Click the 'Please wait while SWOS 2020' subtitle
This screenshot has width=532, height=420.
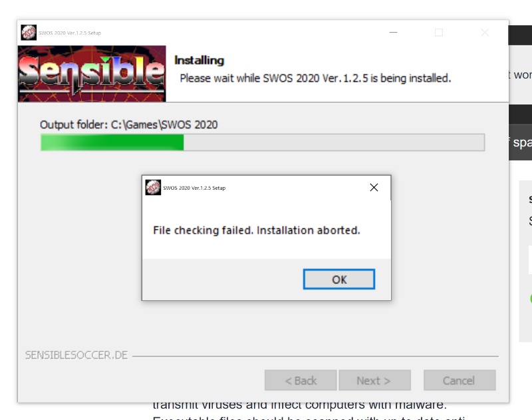(x=315, y=78)
